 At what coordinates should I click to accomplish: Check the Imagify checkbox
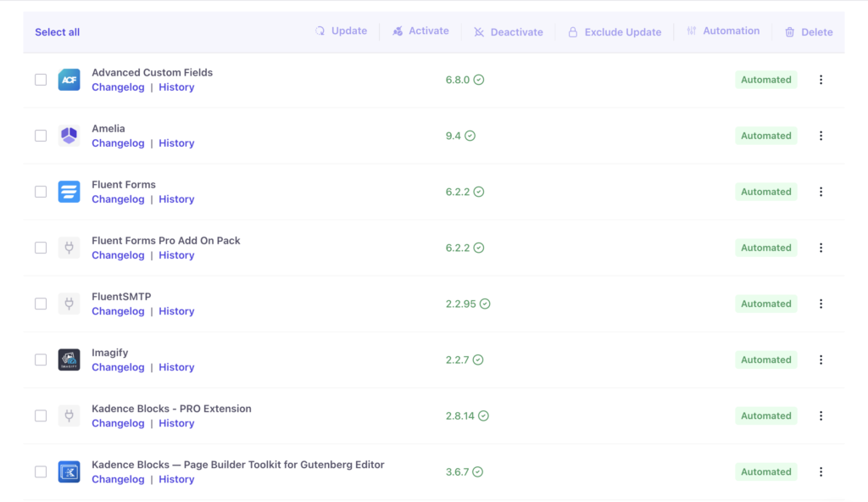click(41, 360)
